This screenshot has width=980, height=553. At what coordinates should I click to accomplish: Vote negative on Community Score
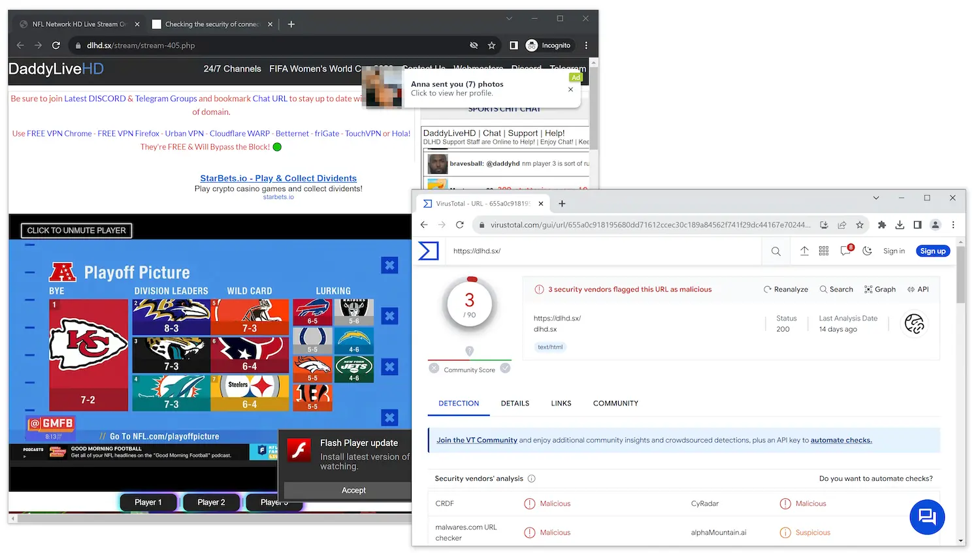click(x=434, y=369)
